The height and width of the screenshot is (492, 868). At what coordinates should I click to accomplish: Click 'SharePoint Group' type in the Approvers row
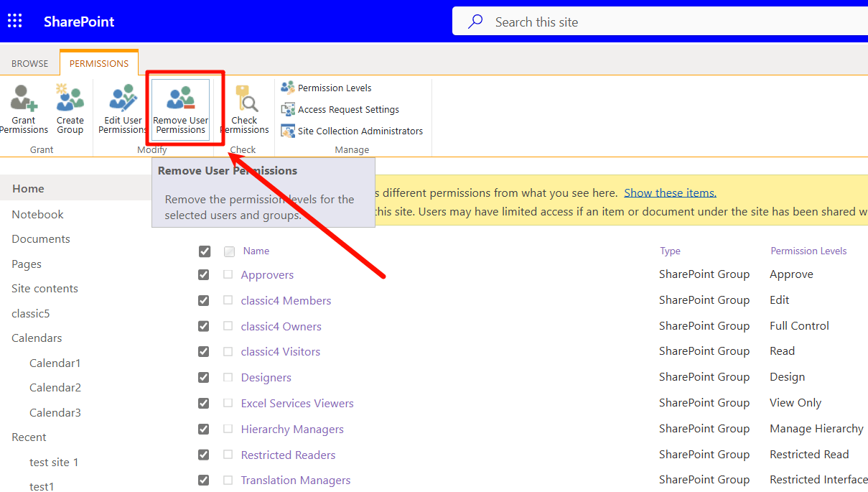pos(704,274)
